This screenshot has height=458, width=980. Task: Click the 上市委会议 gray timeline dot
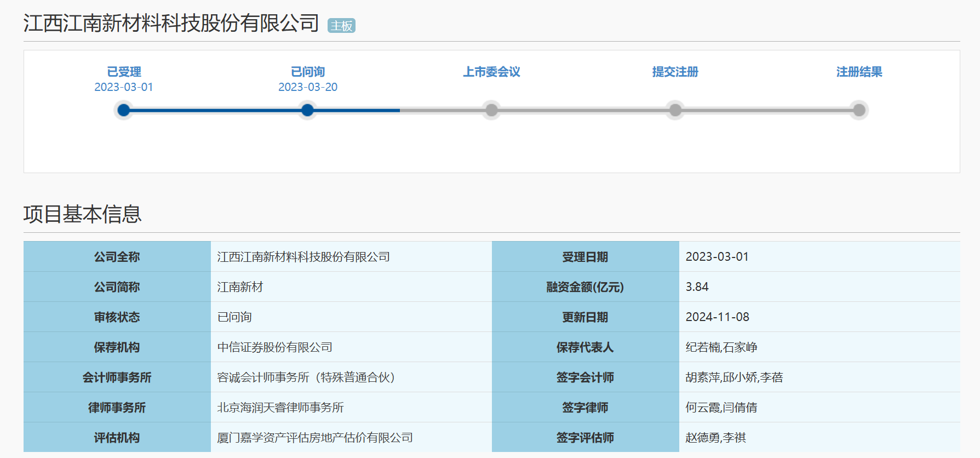pyautogui.click(x=491, y=110)
